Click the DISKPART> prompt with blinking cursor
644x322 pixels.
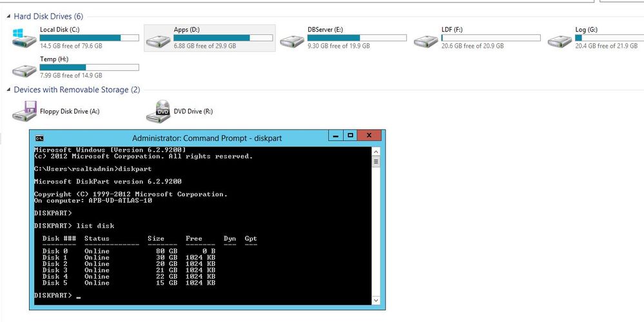tap(57, 296)
